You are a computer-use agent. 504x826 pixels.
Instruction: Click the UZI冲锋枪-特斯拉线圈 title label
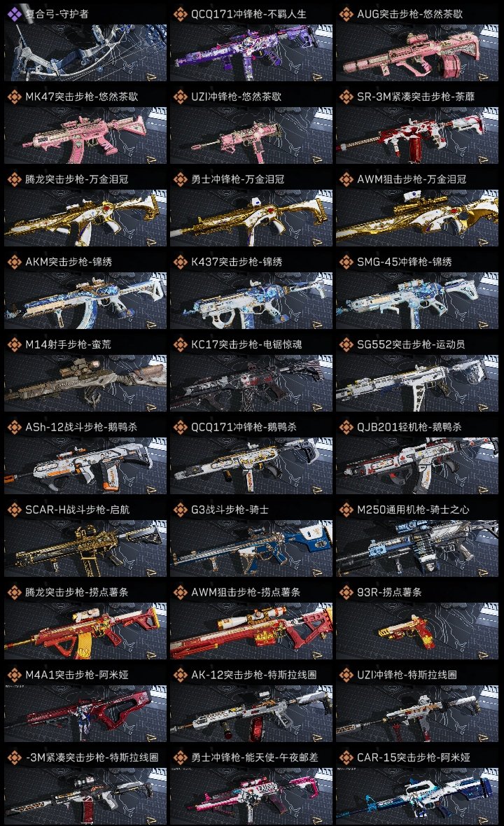point(407,675)
